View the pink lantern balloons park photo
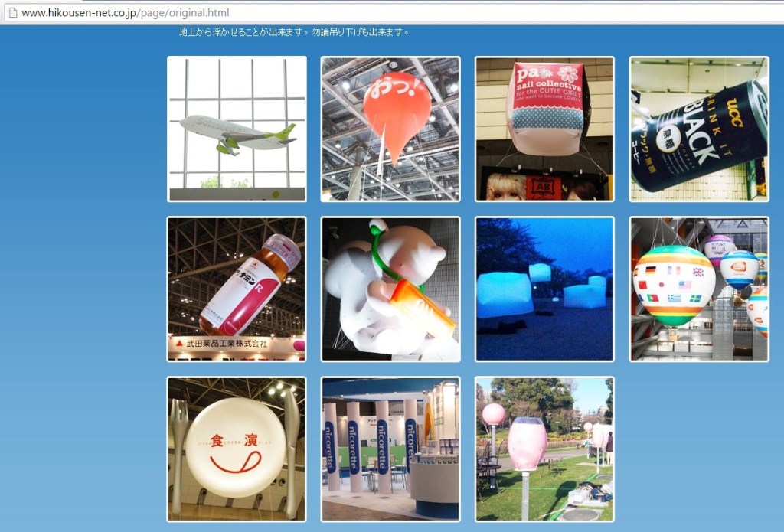784x532 pixels. [544, 449]
